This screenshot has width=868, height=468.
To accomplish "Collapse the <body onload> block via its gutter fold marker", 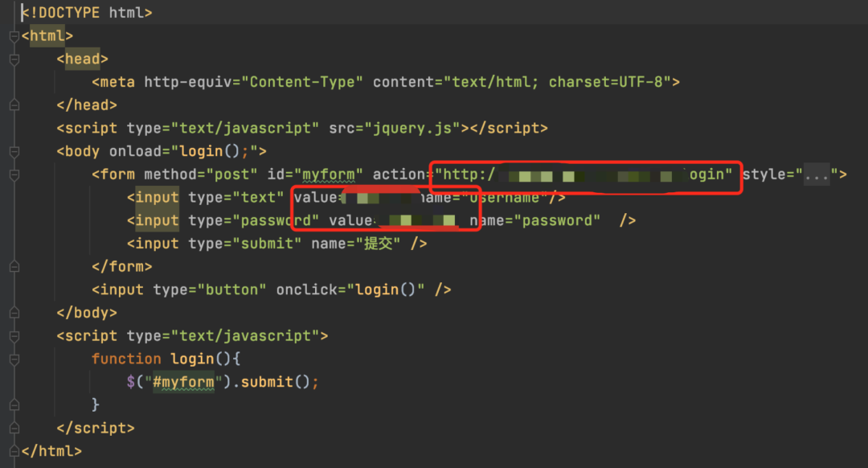I will pyautogui.click(x=14, y=152).
